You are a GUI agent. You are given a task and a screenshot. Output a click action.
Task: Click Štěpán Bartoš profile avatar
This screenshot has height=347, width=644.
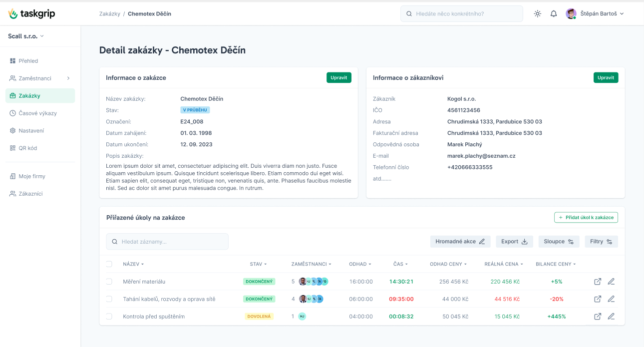(571, 14)
